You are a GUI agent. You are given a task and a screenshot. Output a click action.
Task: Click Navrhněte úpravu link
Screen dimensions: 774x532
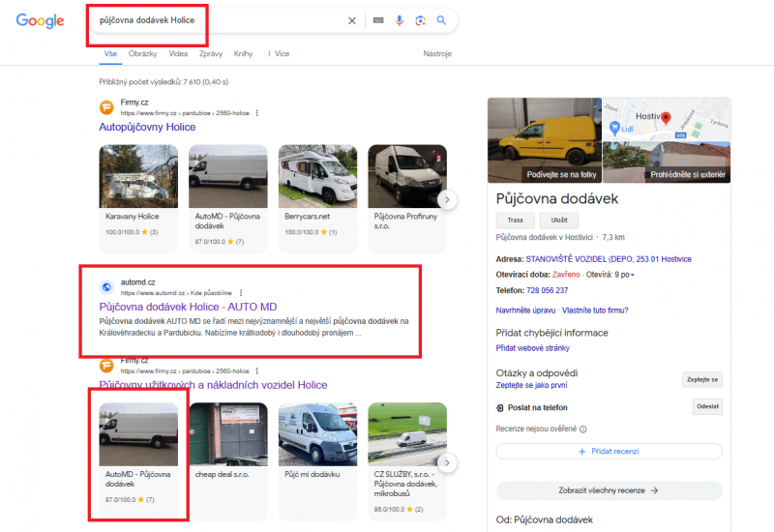[525, 310]
